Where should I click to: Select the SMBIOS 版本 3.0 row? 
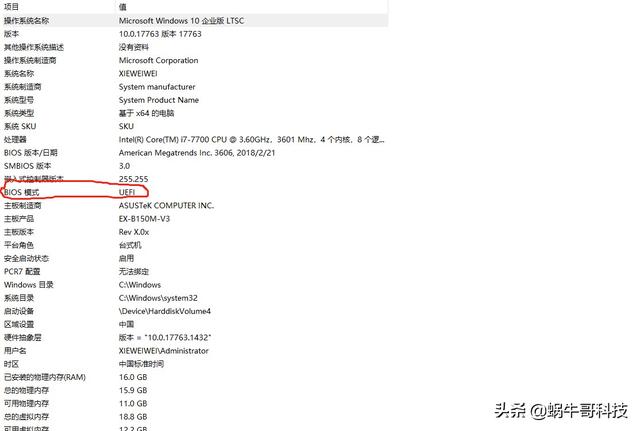pyautogui.click(x=194, y=166)
